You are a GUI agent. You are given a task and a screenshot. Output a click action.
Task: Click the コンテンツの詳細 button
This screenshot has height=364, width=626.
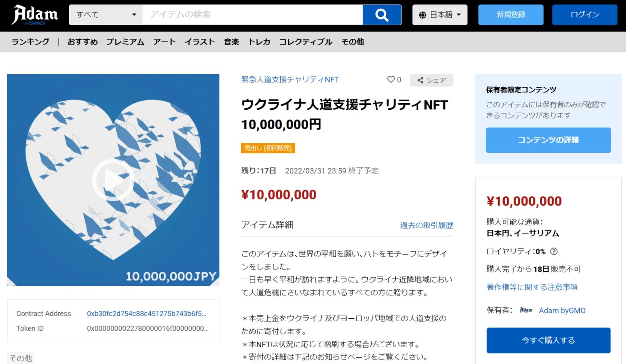tap(548, 140)
